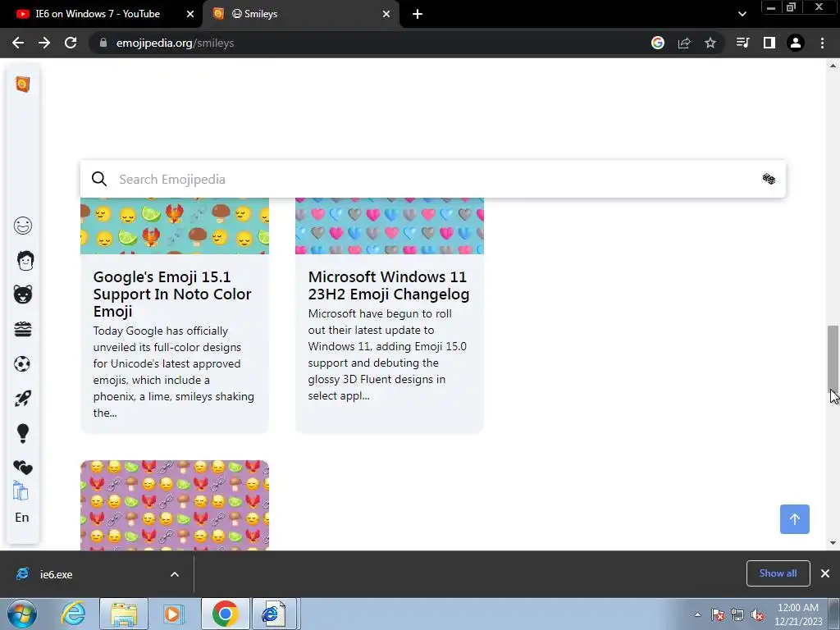Close the IE6 on Windows 7 tab
The image size is (840, 630).
(190, 14)
